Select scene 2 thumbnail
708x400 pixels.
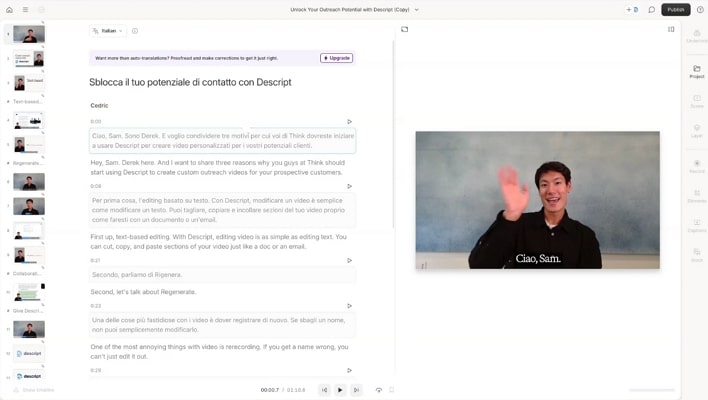click(x=29, y=59)
